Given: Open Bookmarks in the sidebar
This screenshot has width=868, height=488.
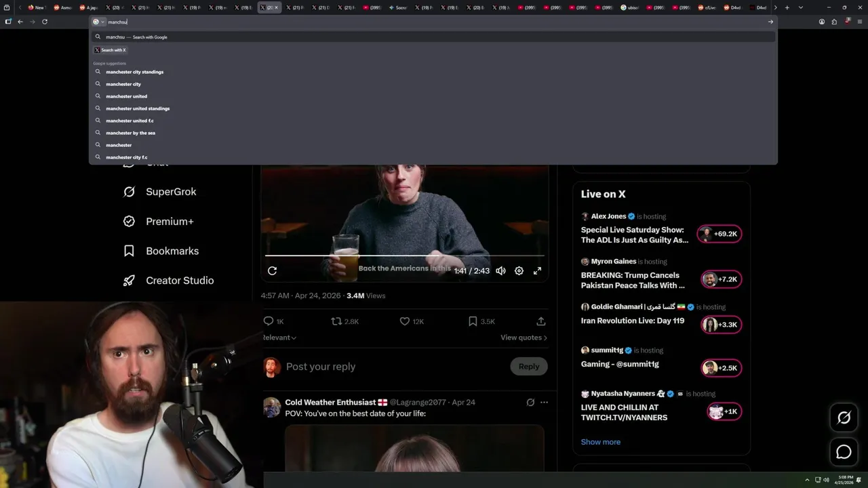Looking at the screenshot, I should 161,251.
